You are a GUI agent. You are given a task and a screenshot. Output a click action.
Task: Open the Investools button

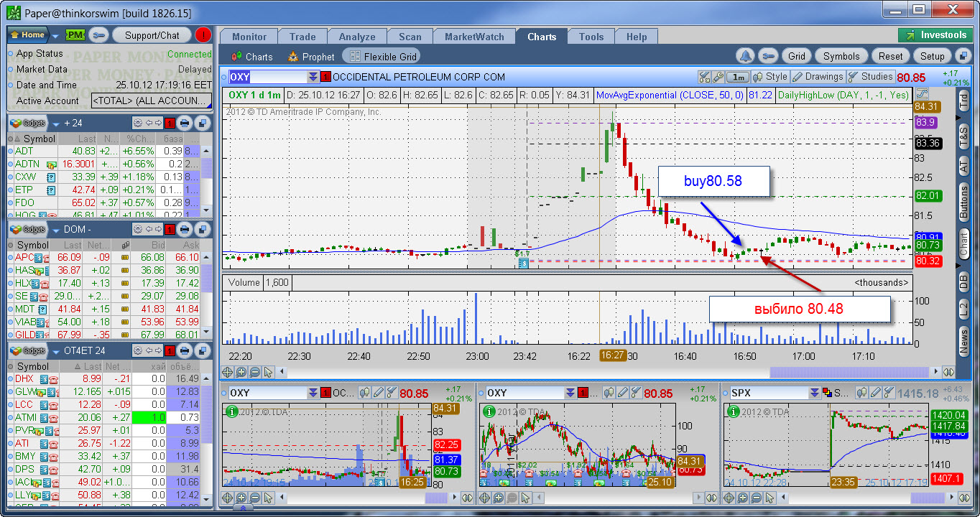[936, 35]
